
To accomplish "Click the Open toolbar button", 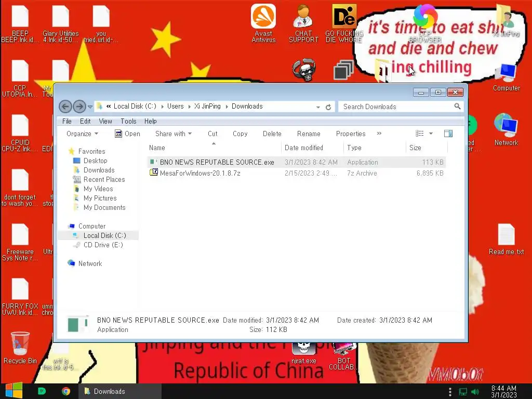I will 127,134.
